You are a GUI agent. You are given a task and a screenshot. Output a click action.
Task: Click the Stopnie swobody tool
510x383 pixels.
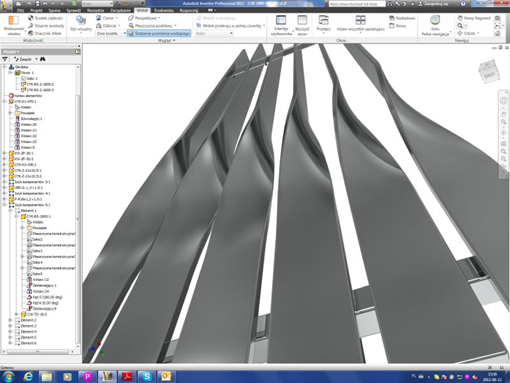point(46,26)
